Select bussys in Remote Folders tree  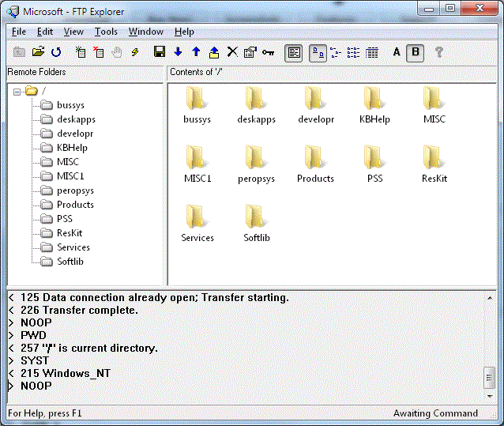point(70,105)
